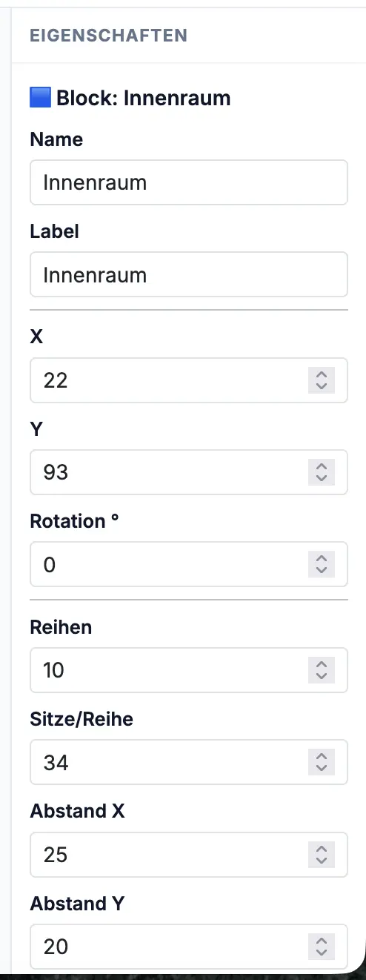Increase Reihen count with the up arrow
Viewport: 366px width, 980px height.
point(321,665)
